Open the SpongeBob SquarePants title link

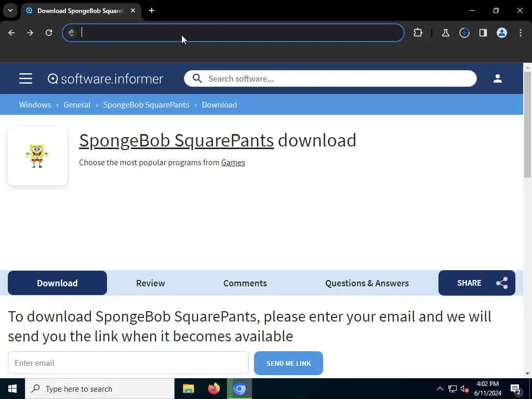[177, 140]
